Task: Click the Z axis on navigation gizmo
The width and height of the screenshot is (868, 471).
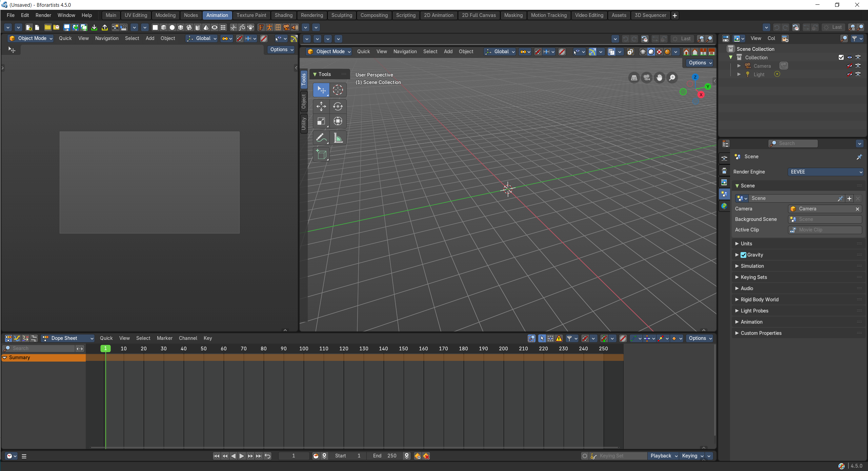Action: click(695, 77)
